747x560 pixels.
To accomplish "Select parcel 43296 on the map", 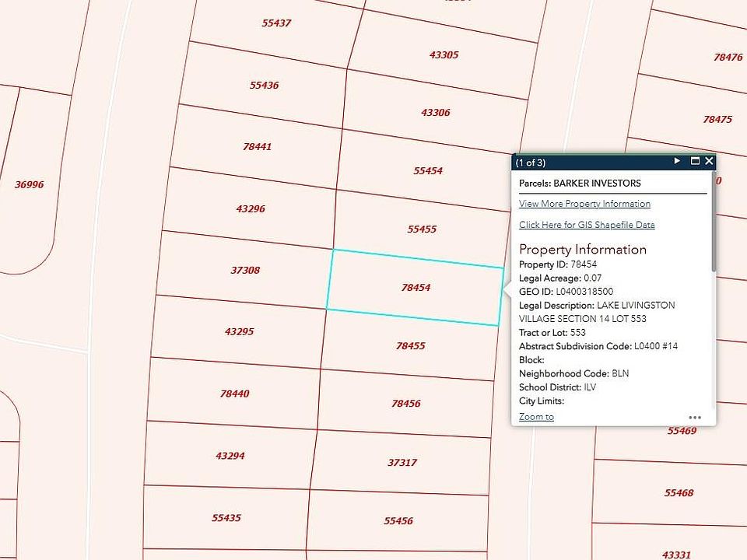I will pos(251,208).
